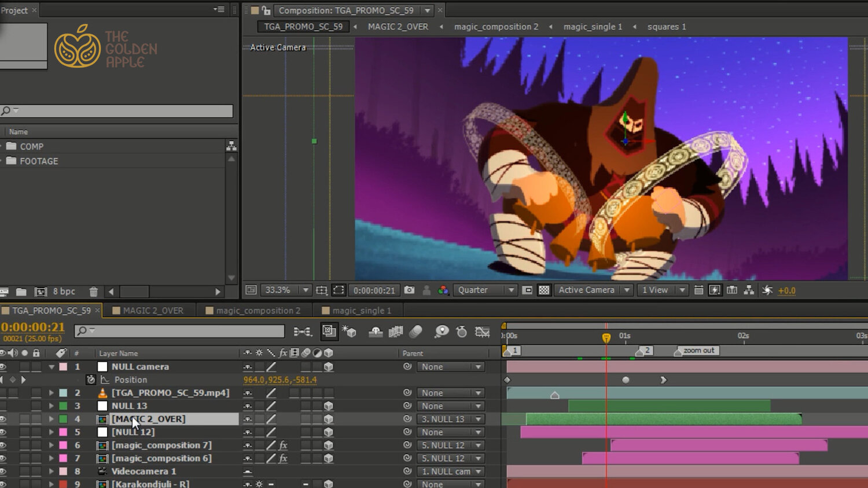Open the composition mini-flowchart in timeline

point(302,331)
